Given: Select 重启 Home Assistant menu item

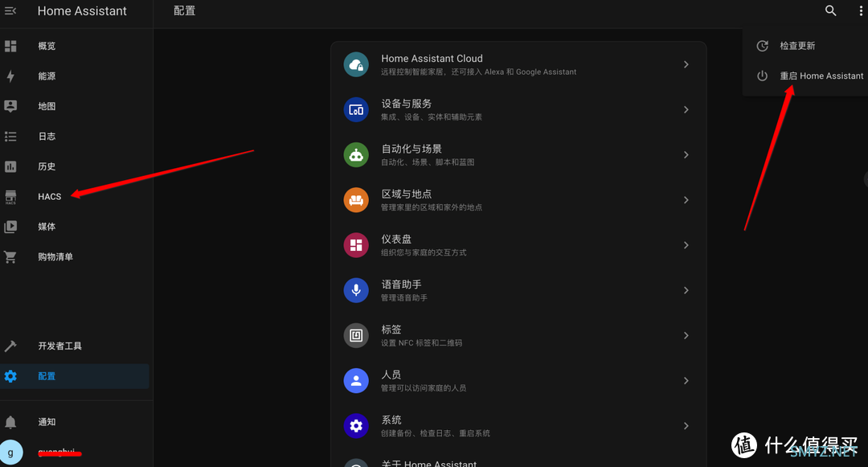Looking at the screenshot, I should point(805,76).
